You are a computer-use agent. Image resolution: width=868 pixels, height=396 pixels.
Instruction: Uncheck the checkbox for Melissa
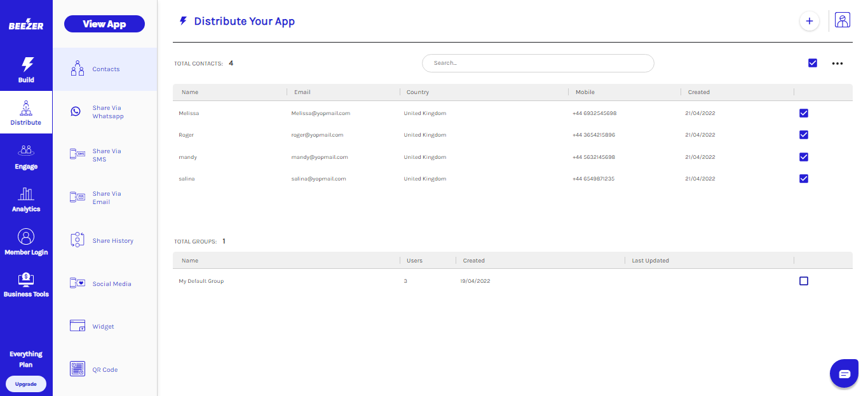click(x=804, y=113)
